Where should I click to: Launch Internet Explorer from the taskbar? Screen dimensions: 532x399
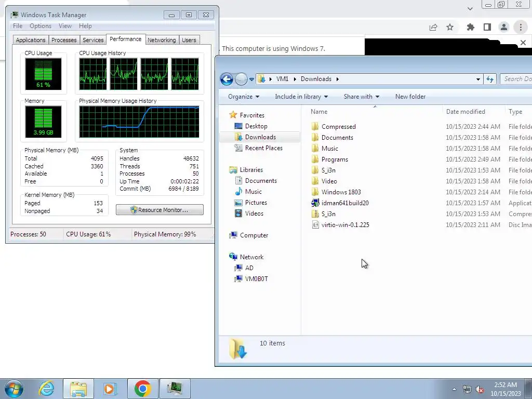46,389
